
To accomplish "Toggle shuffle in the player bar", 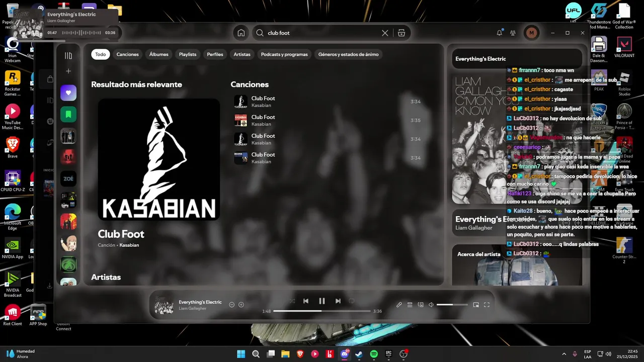I will pyautogui.click(x=292, y=301).
